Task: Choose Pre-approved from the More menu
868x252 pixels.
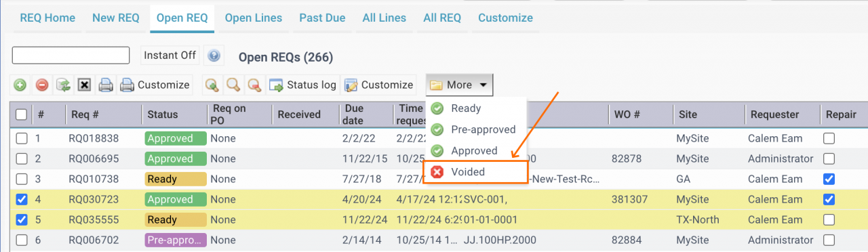Action: pyautogui.click(x=475, y=129)
